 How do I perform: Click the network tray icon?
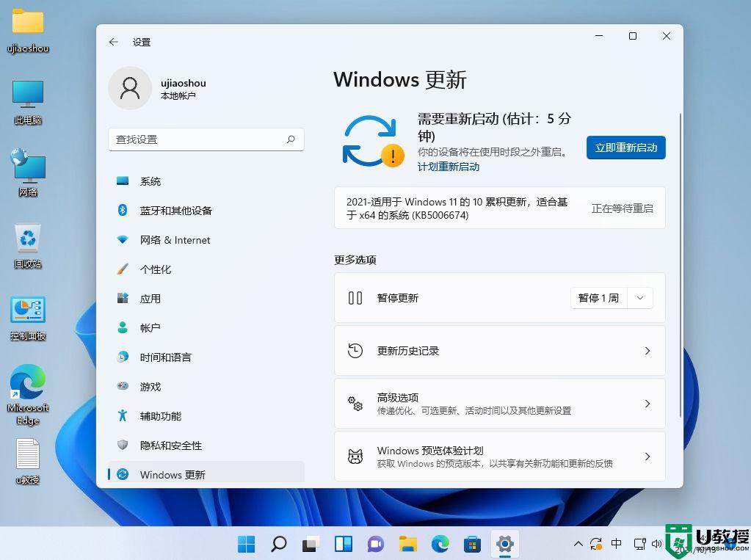[639, 544]
